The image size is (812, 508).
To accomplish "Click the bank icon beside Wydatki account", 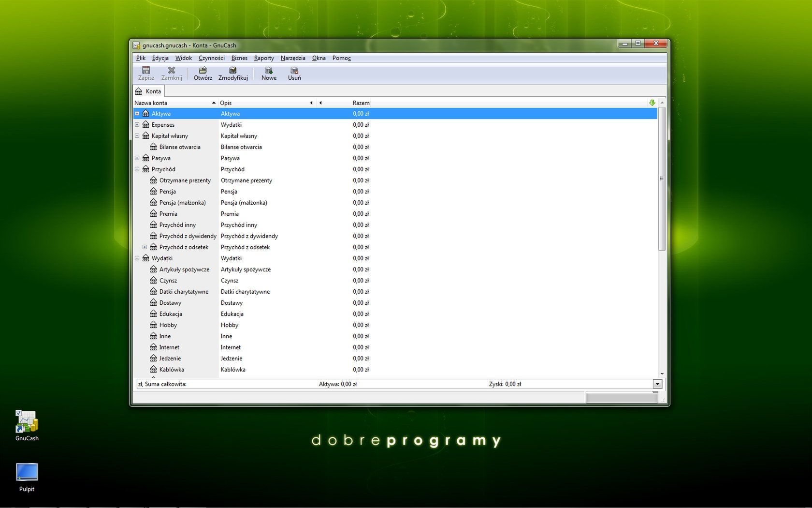I will tap(145, 258).
